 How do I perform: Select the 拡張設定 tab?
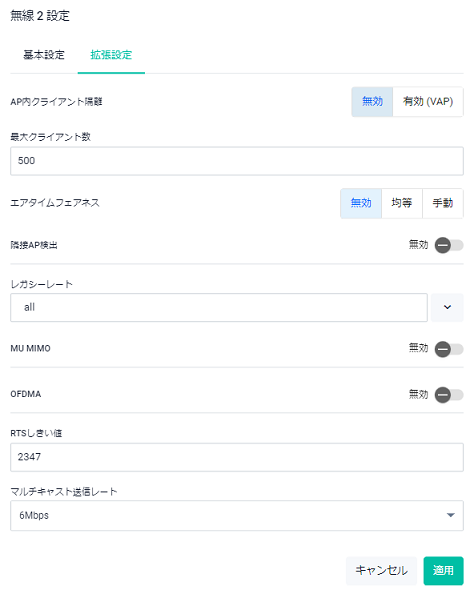pos(111,55)
